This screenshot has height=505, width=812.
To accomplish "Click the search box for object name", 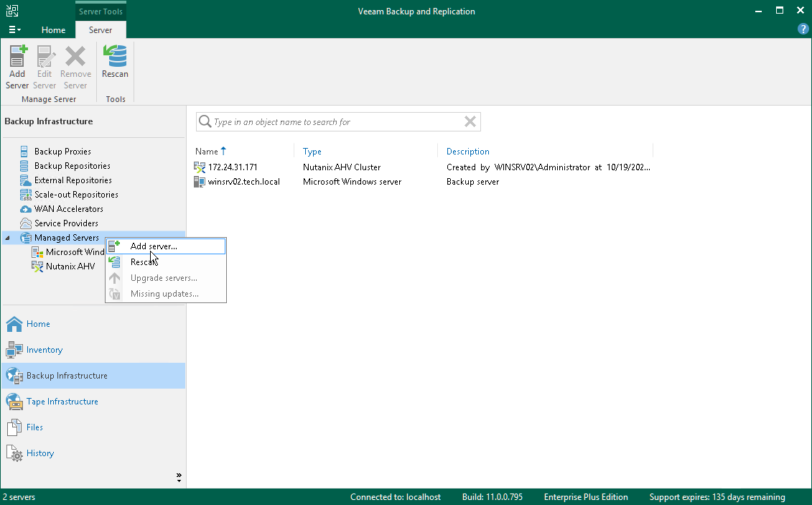I will (338, 121).
